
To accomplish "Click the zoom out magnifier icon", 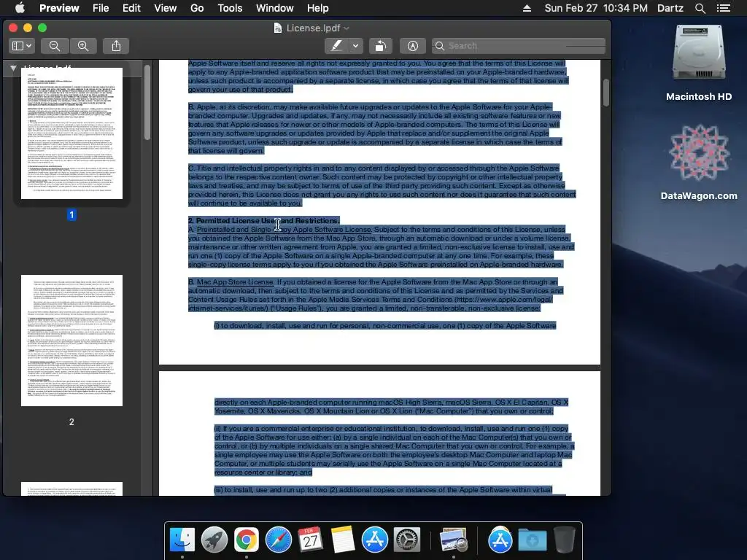I will pos(55,46).
